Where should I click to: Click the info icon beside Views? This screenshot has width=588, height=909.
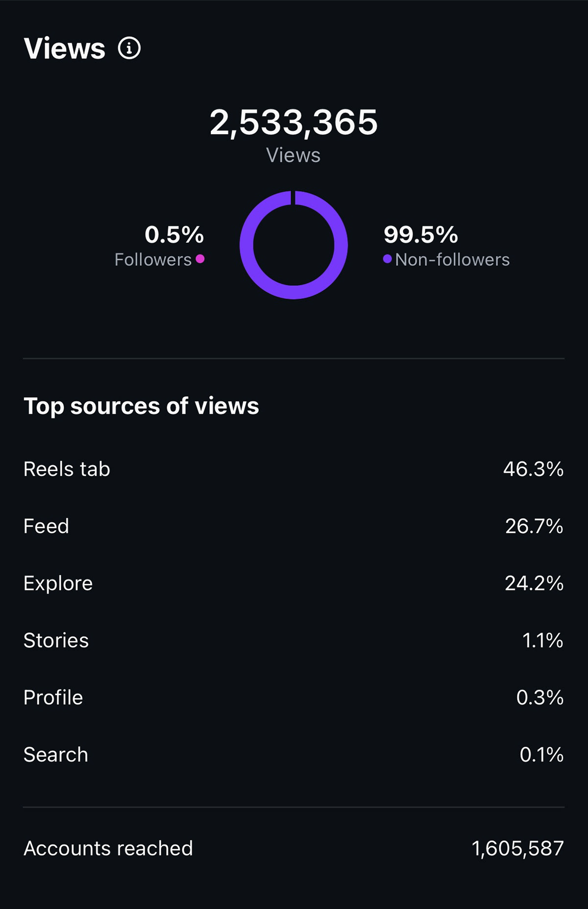coord(129,49)
